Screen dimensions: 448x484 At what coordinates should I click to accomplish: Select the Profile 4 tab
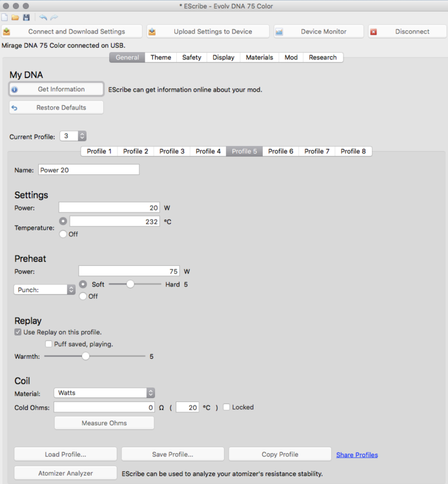208,151
